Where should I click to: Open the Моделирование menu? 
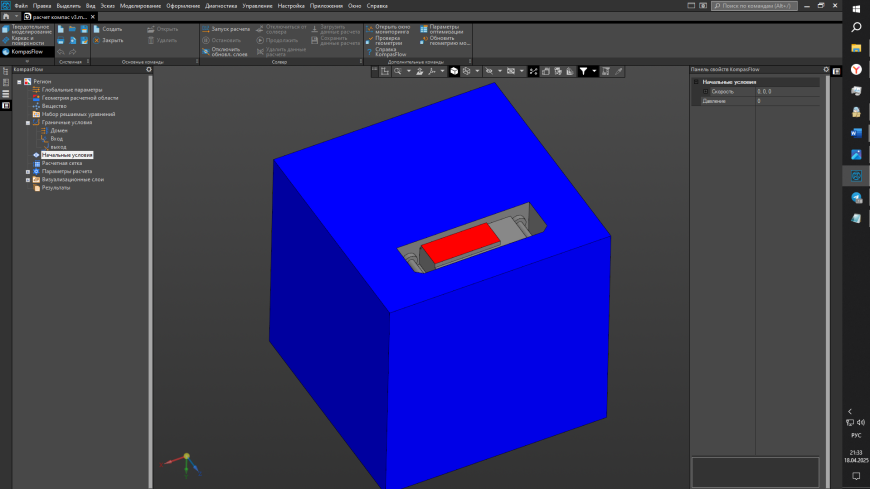click(140, 6)
